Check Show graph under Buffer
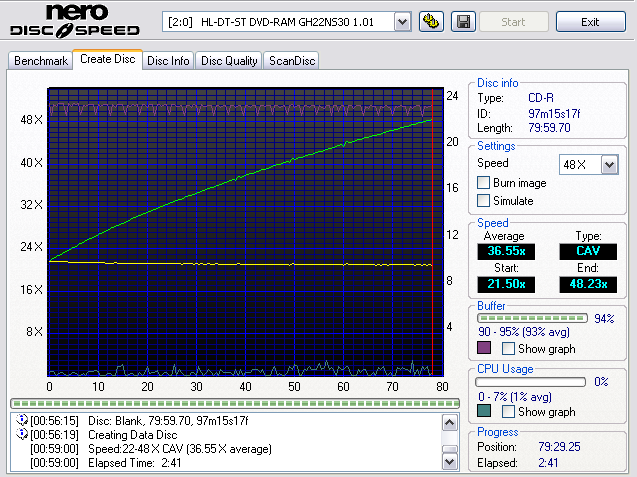 (x=509, y=349)
